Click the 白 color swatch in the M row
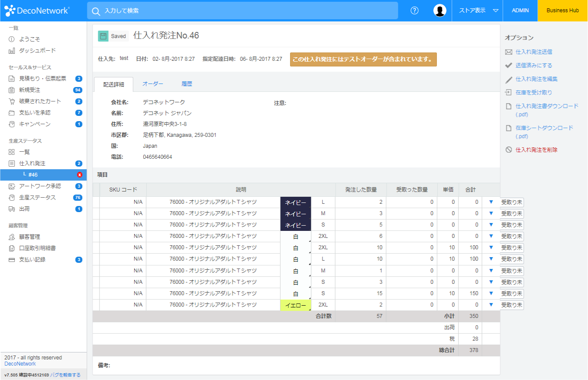The image size is (588, 380). pos(296,271)
